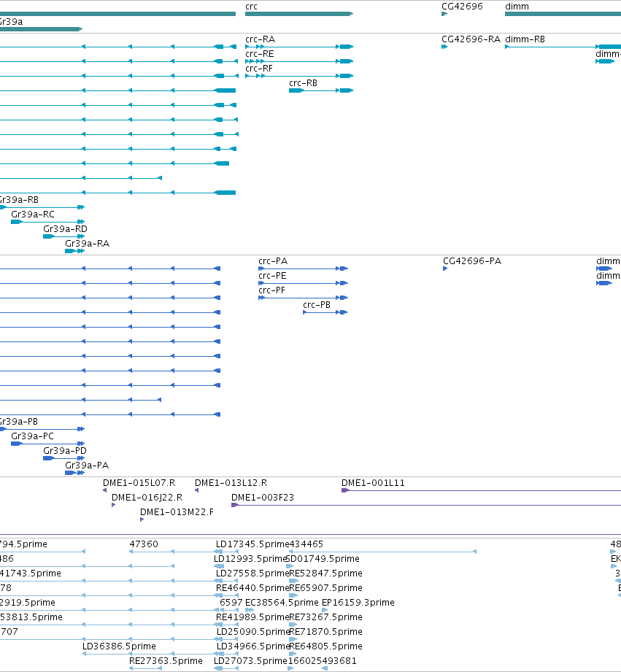Select EST LD36386.5prime
The image size is (621, 672).
[x=119, y=646]
